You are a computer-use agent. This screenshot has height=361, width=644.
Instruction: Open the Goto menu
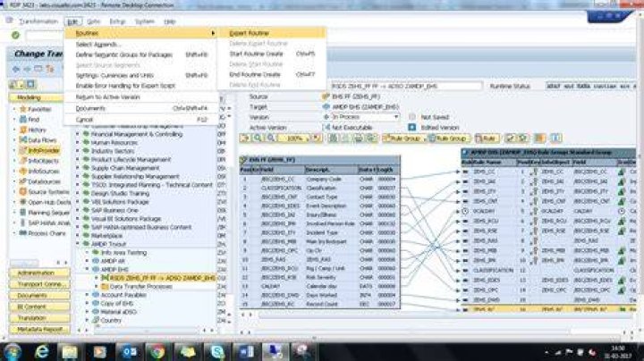pos(94,21)
